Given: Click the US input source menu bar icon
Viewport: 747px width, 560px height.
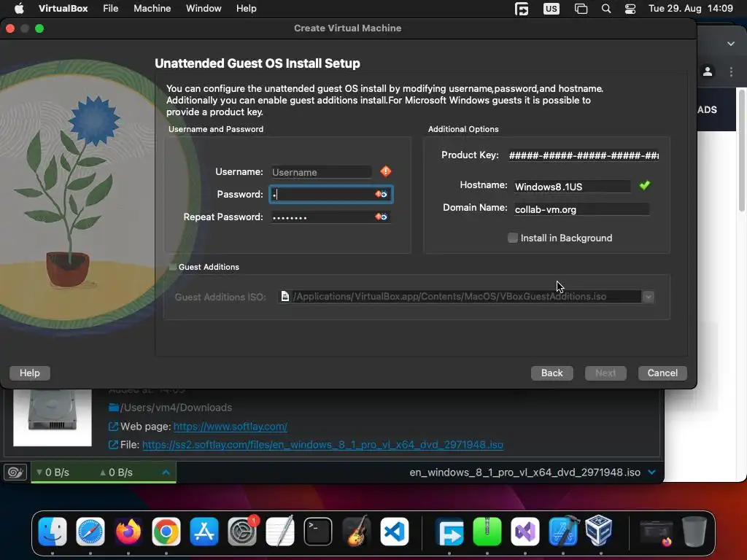Looking at the screenshot, I should (551, 9).
